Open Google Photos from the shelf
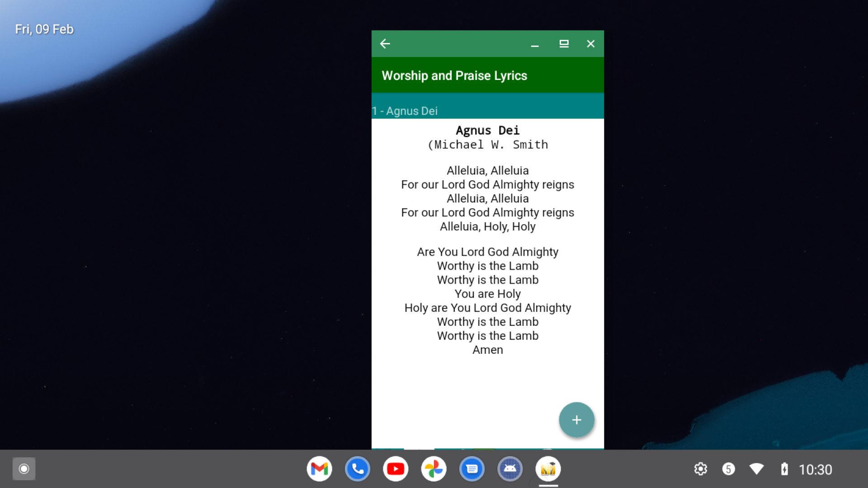Viewport: 868px width, 488px height. pyautogui.click(x=434, y=469)
